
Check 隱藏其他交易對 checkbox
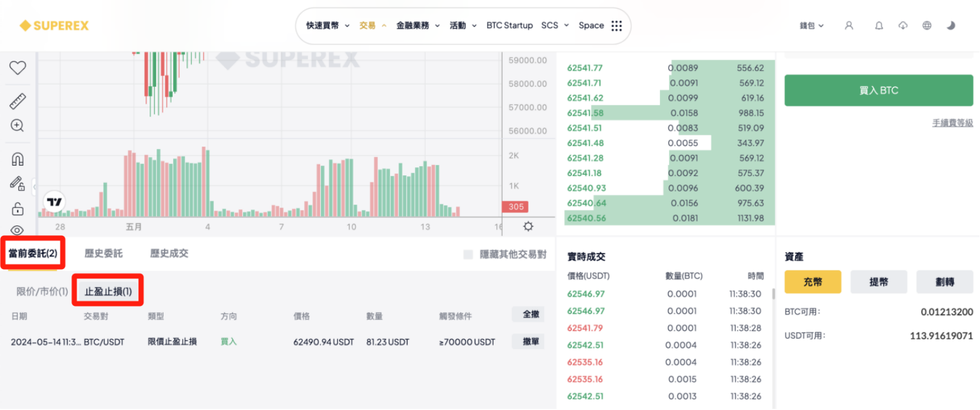pos(468,254)
